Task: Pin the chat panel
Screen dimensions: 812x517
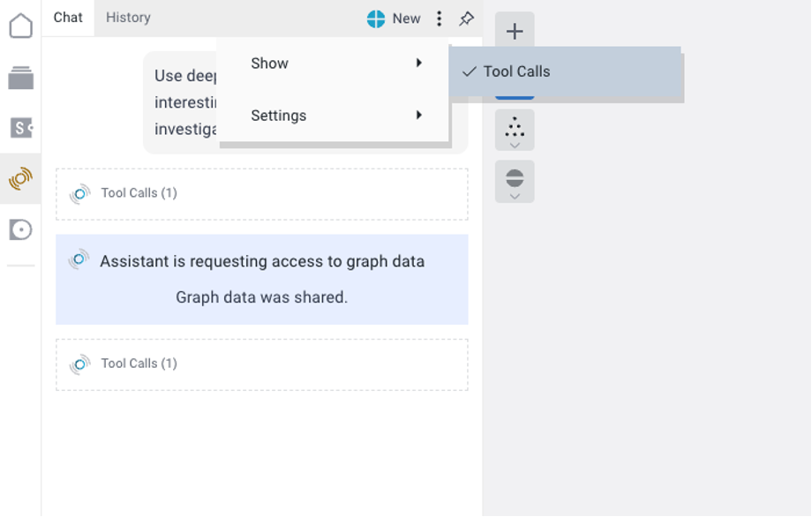Action: pyautogui.click(x=466, y=19)
